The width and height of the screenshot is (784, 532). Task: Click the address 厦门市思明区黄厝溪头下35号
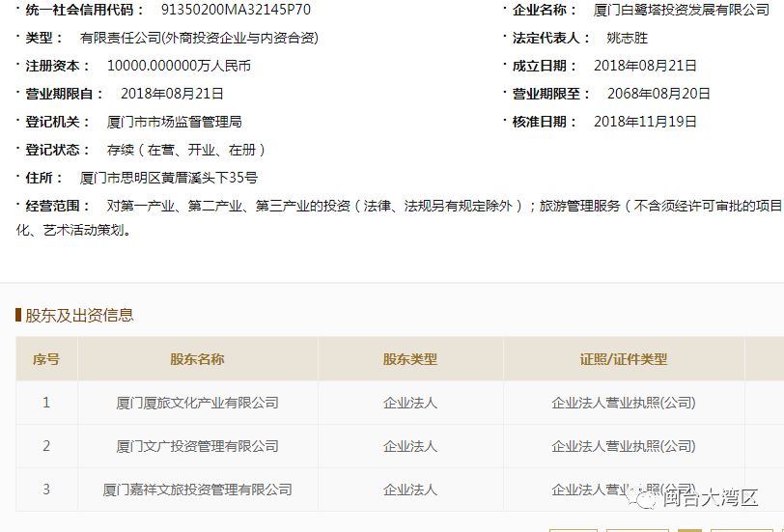(x=169, y=178)
